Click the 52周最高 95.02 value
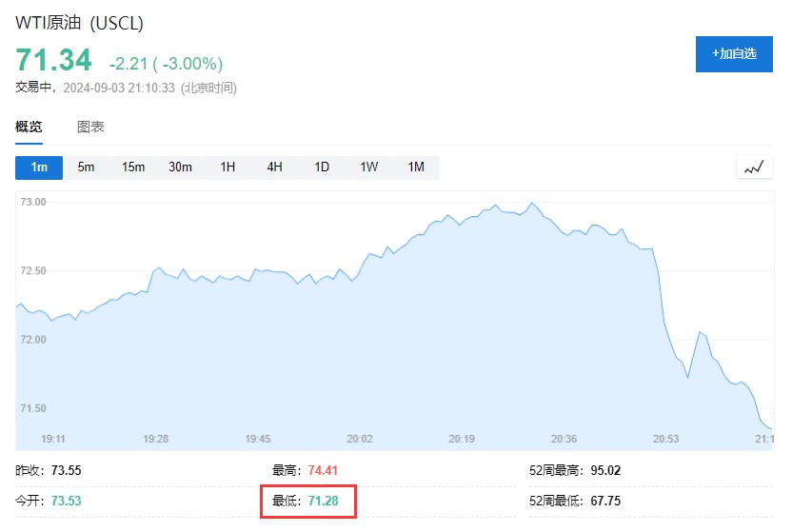This screenshot has height=532, width=792. click(605, 470)
